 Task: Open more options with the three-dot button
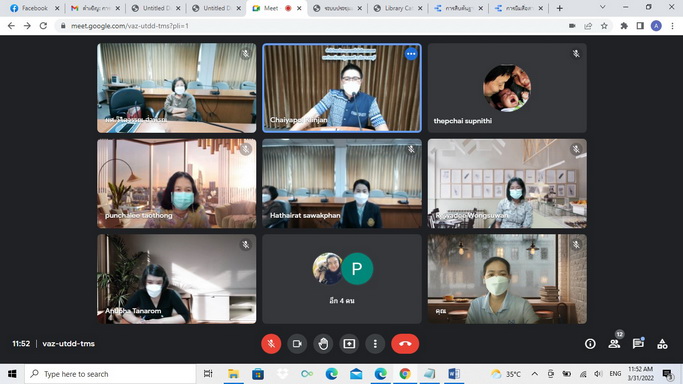[x=375, y=344]
